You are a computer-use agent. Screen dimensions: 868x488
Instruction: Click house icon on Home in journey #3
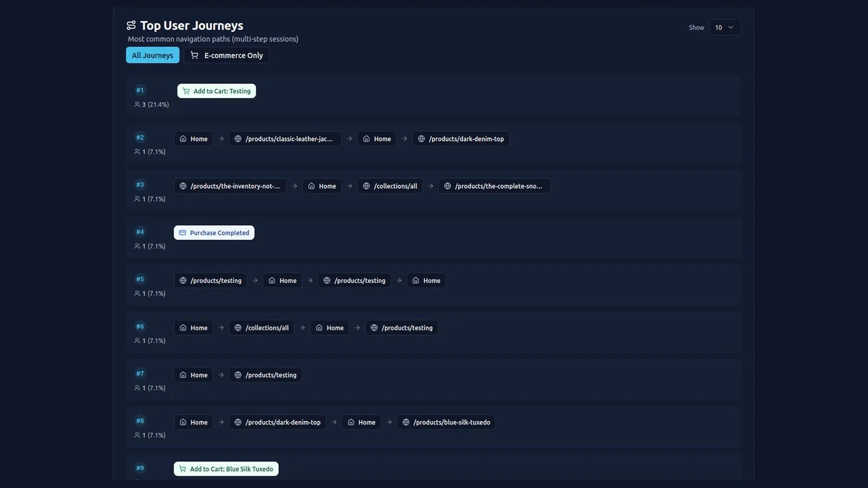pos(311,186)
